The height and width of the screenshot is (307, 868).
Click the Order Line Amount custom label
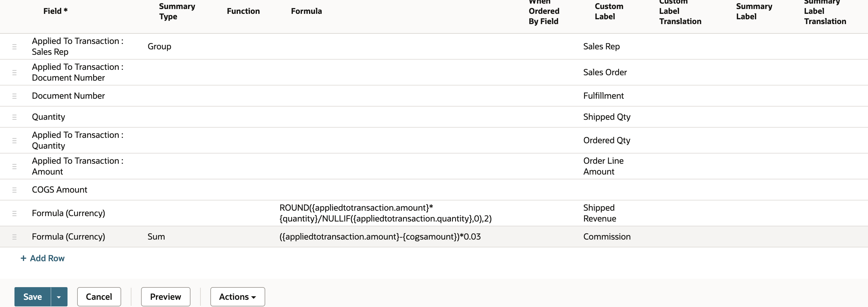pos(603,166)
